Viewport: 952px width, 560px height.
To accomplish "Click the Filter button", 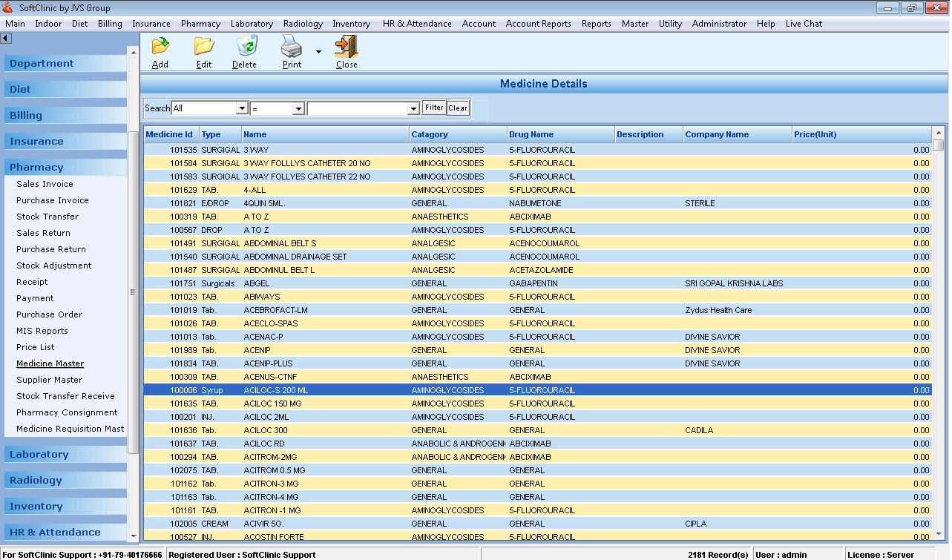I will (x=433, y=108).
